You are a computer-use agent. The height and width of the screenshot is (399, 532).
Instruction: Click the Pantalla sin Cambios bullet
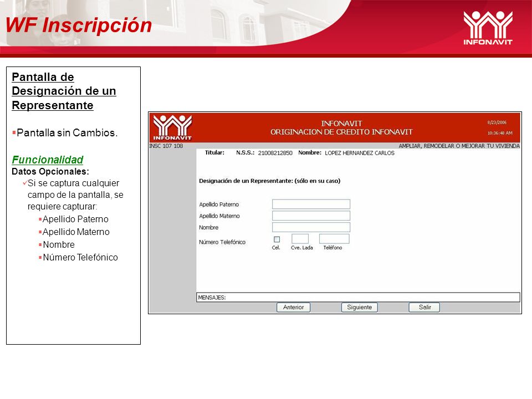pos(65,132)
